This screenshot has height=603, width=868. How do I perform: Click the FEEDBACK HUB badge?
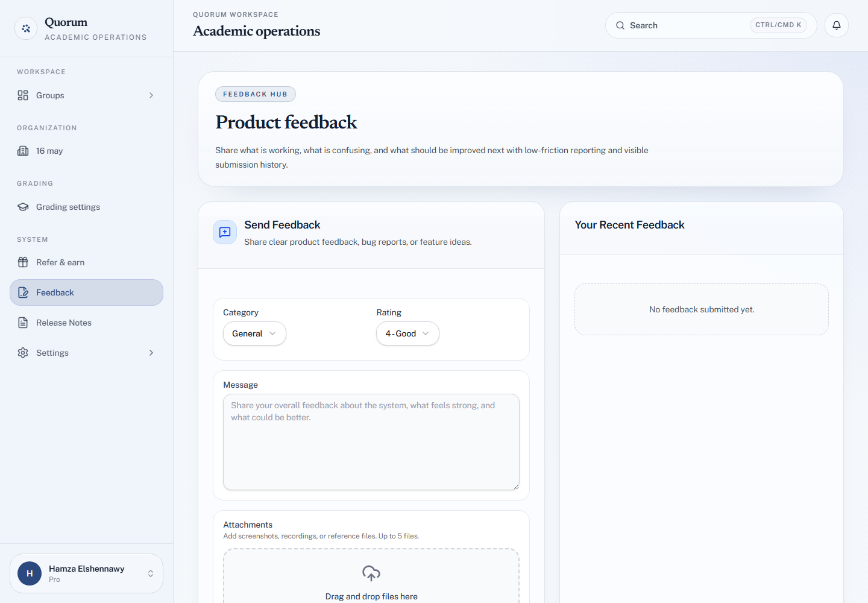pyautogui.click(x=256, y=94)
